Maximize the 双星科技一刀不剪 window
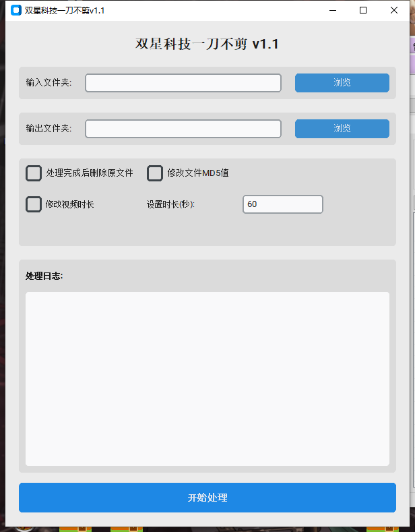 point(363,10)
